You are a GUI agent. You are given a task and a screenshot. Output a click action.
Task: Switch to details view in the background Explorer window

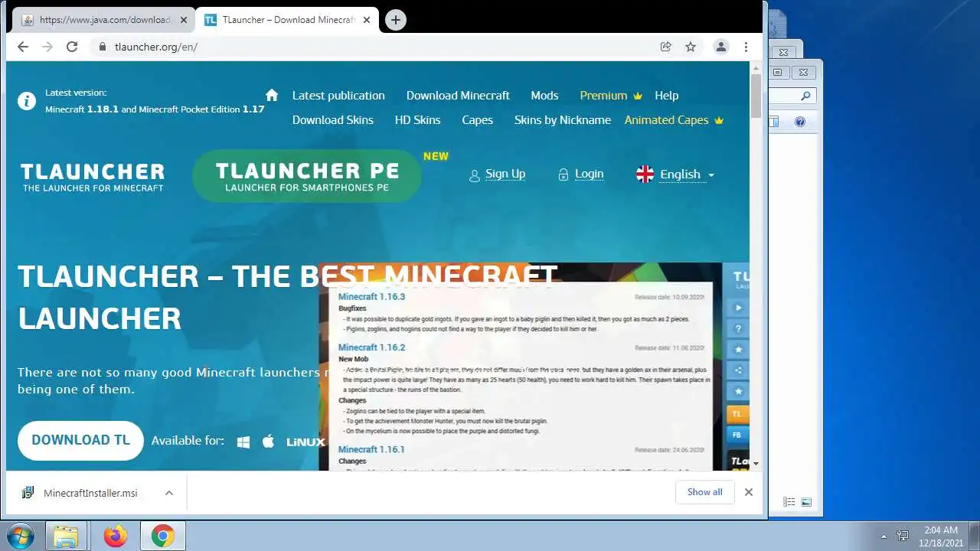click(x=789, y=502)
